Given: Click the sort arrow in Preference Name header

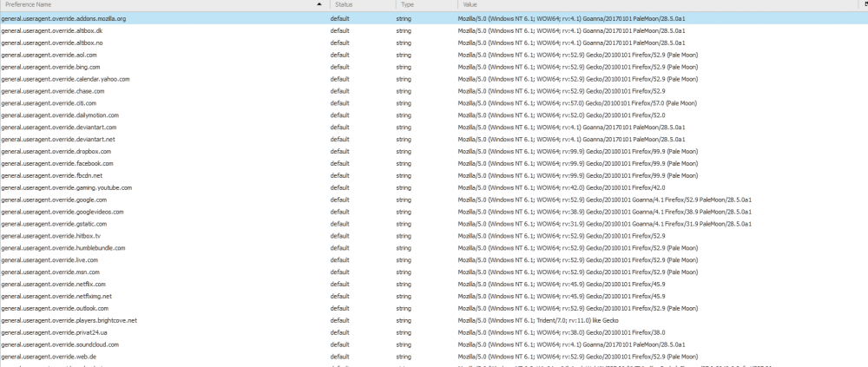Looking at the screenshot, I should (319, 5).
